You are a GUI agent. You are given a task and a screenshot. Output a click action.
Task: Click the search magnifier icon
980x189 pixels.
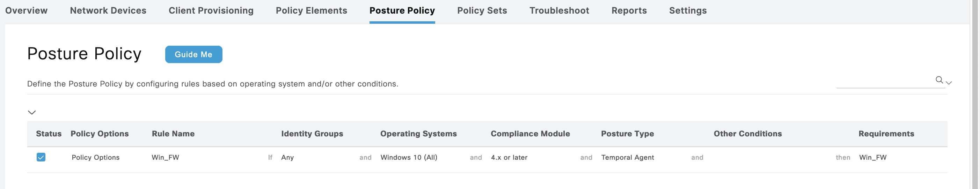[x=939, y=80]
